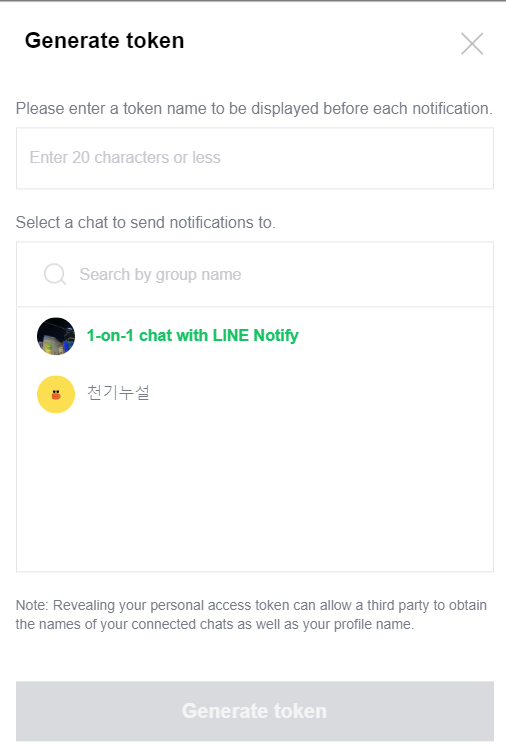Click the 'Select a chat to send notifications to' label
Screen dimensions: 506x751
point(146,223)
